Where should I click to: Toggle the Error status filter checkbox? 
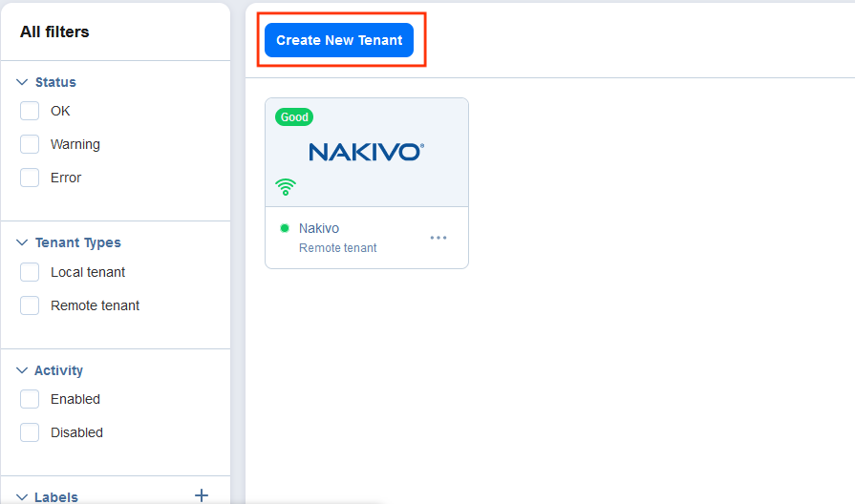click(x=30, y=178)
